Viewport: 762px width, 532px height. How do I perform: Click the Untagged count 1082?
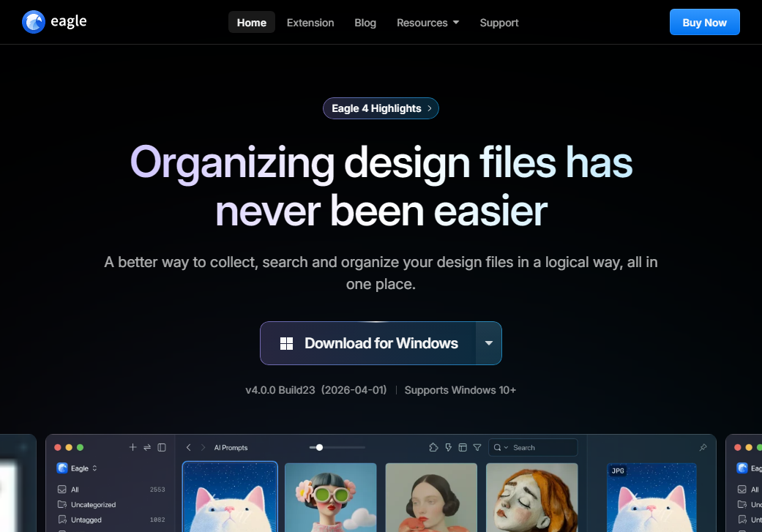[157, 520]
